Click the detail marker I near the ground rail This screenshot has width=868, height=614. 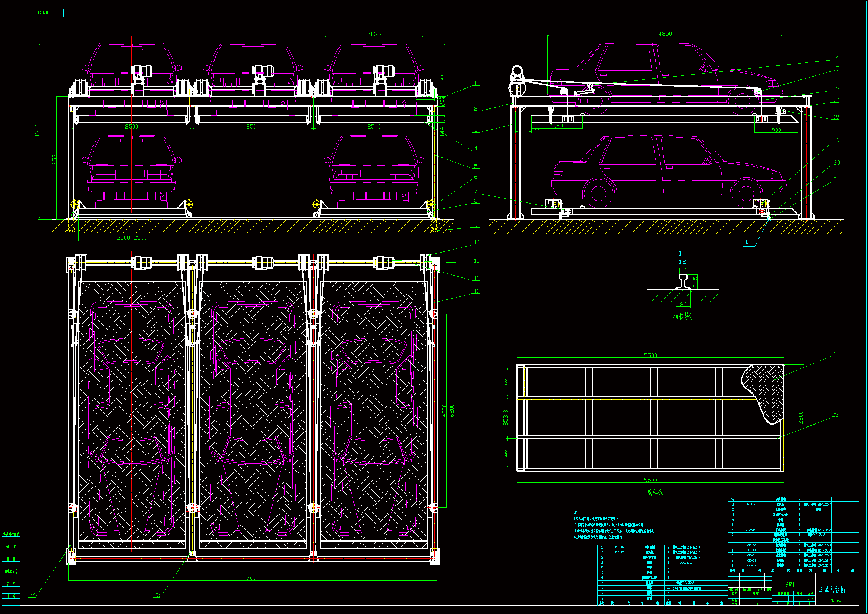pyautogui.click(x=746, y=241)
